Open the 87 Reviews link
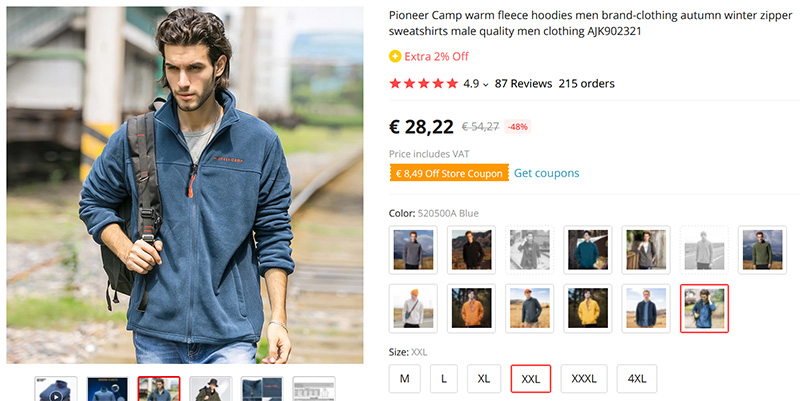 pyautogui.click(x=523, y=84)
